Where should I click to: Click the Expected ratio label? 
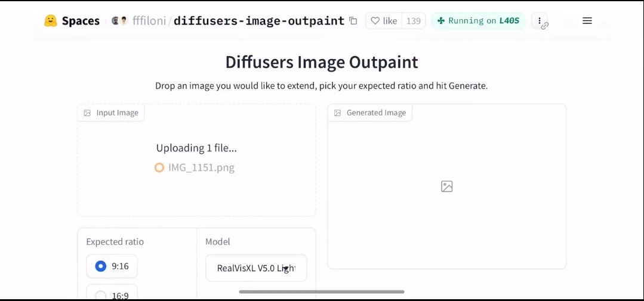click(x=115, y=242)
